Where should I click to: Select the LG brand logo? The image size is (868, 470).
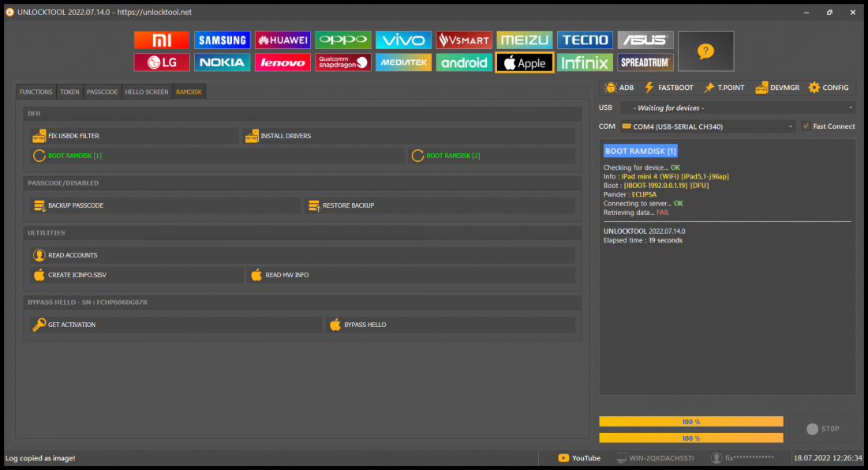(x=162, y=62)
